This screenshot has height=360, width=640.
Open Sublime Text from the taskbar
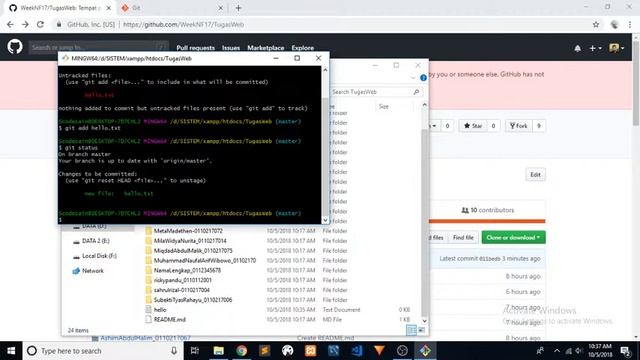(264, 351)
